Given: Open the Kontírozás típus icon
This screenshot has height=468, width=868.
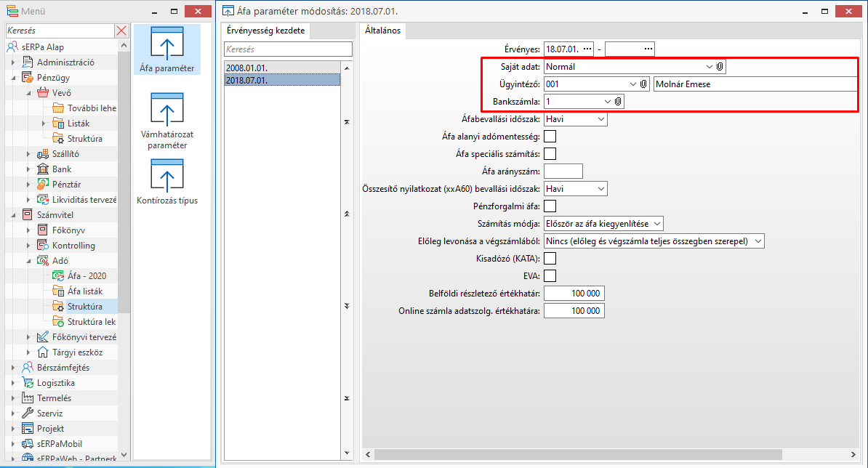Looking at the screenshot, I should (x=166, y=182).
